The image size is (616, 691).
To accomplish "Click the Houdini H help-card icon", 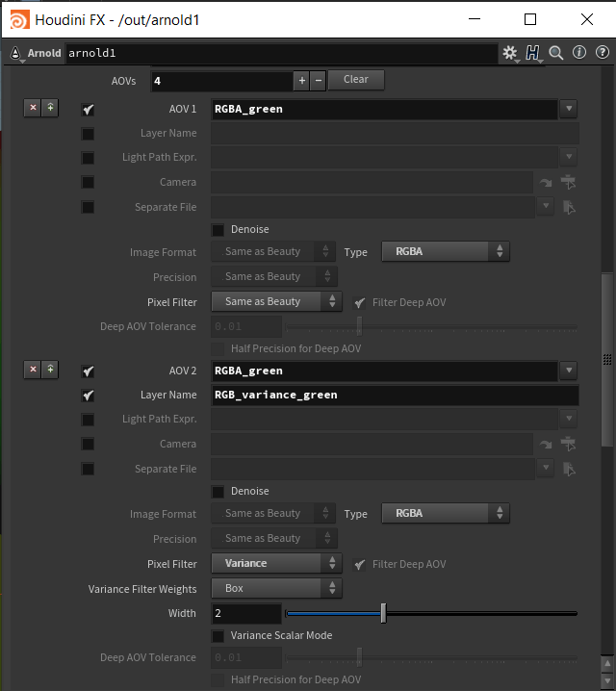I will pos(533,53).
